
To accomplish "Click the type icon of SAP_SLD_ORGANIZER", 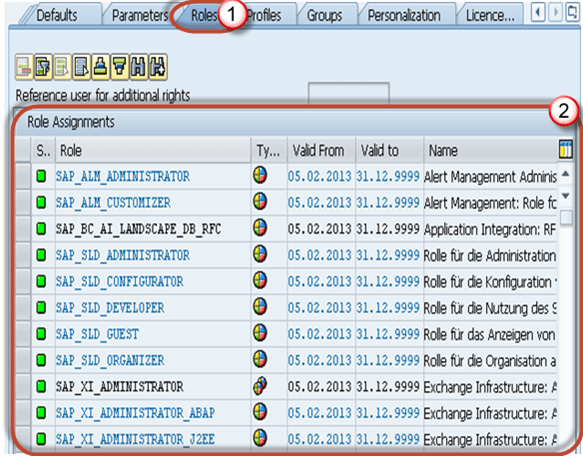I will pos(260,359).
